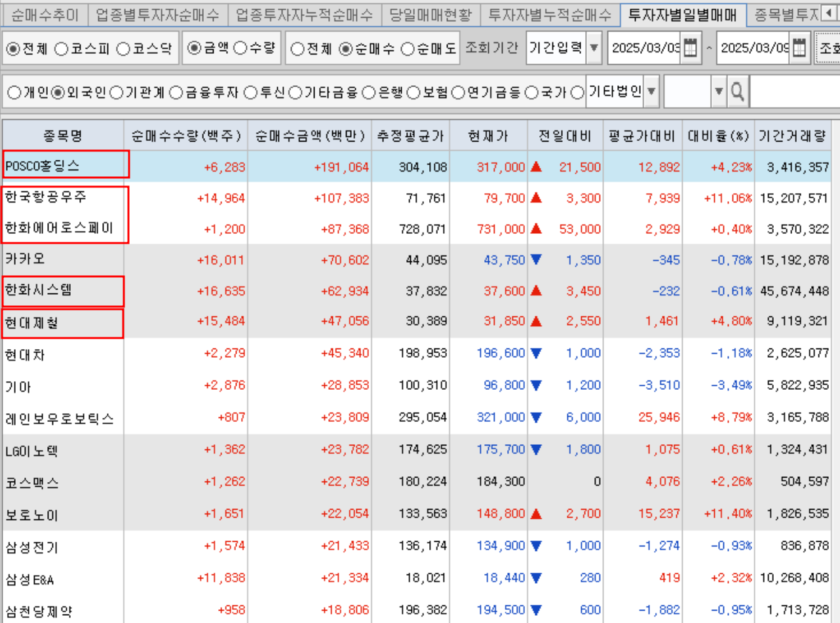Select the 기관계 investor radio button
Image resolution: width=840 pixels, height=623 pixels.
pyautogui.click(x=116, y=93)
